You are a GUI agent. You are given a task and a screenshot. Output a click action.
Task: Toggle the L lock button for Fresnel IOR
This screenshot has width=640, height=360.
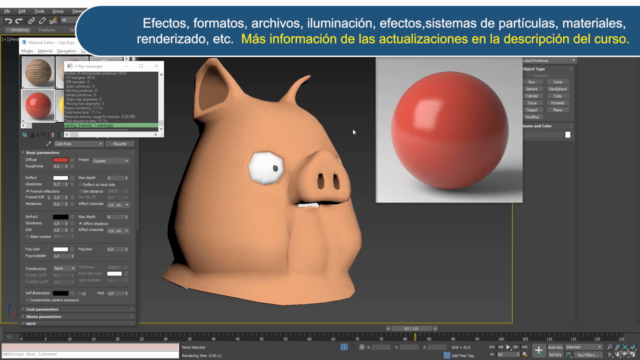49,198
